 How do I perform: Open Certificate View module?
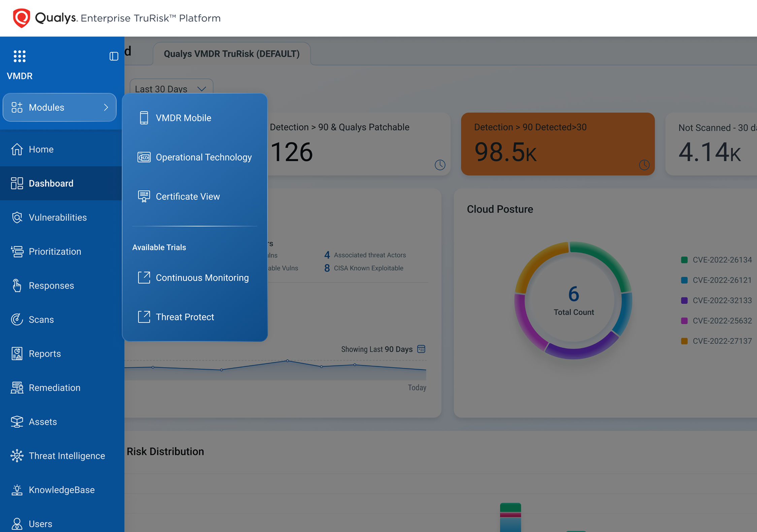(x=195, y=196)
